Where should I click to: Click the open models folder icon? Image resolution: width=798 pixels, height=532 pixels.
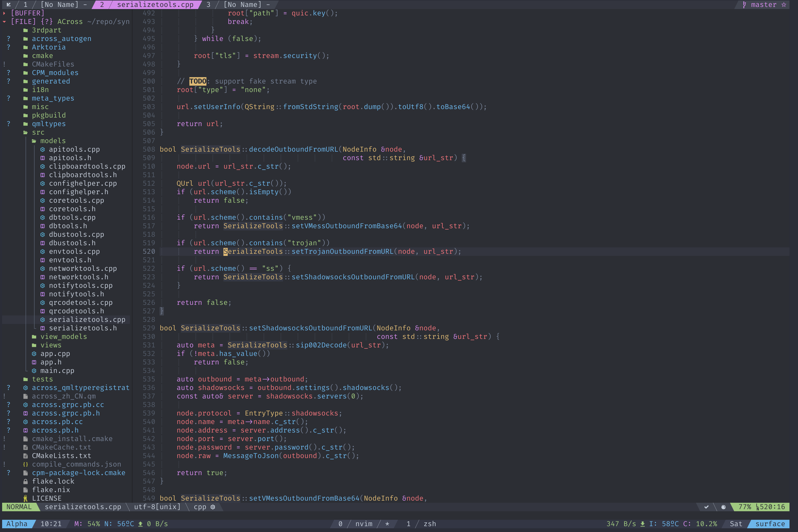(x=34, y=141)
